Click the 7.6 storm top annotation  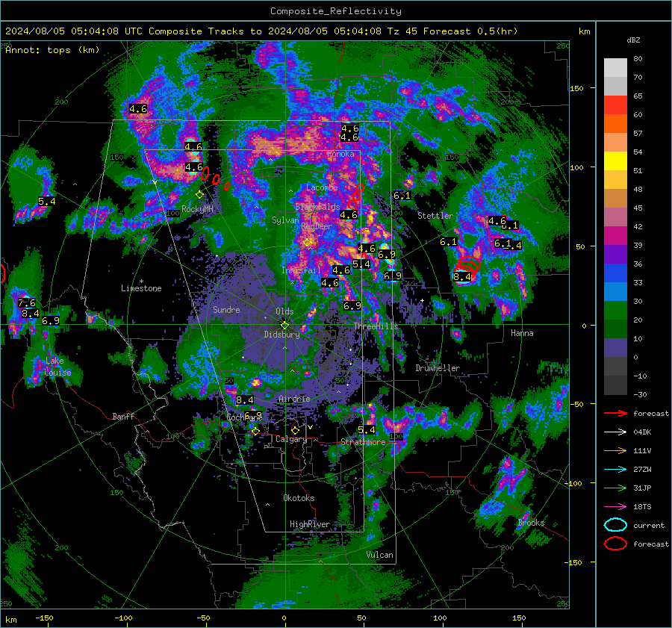tap(27, 303)
